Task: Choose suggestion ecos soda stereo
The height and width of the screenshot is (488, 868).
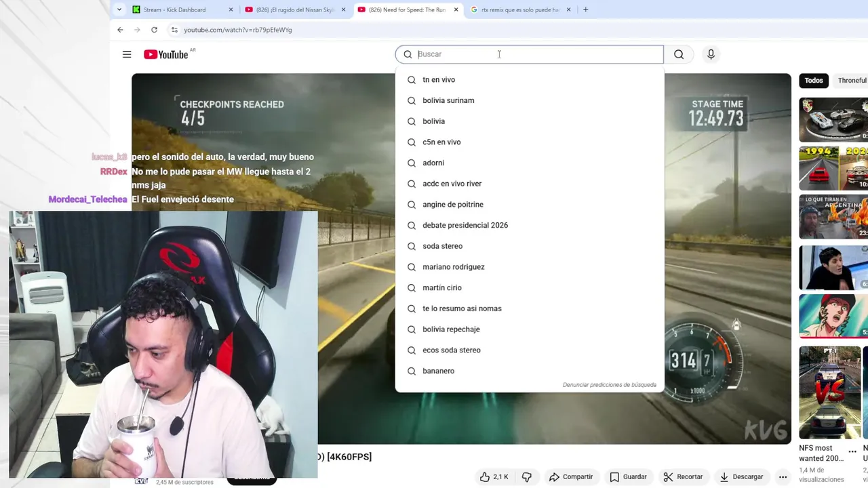Action: [530, 350]
